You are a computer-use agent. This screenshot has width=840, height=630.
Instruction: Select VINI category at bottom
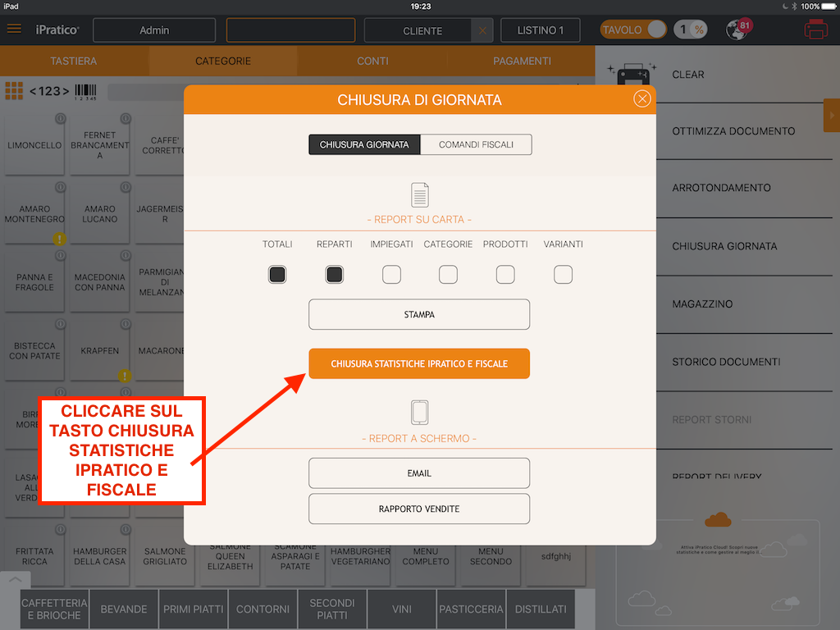402,609
